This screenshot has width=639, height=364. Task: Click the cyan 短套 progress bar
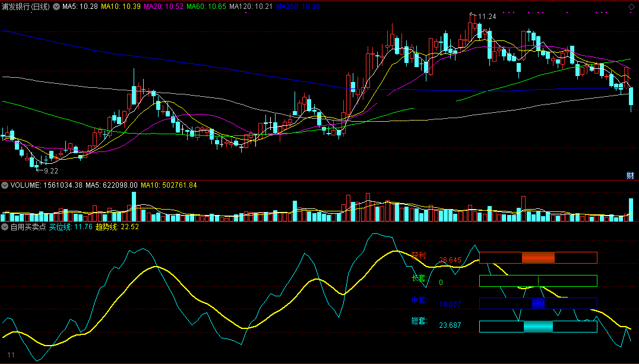point(538,327)
